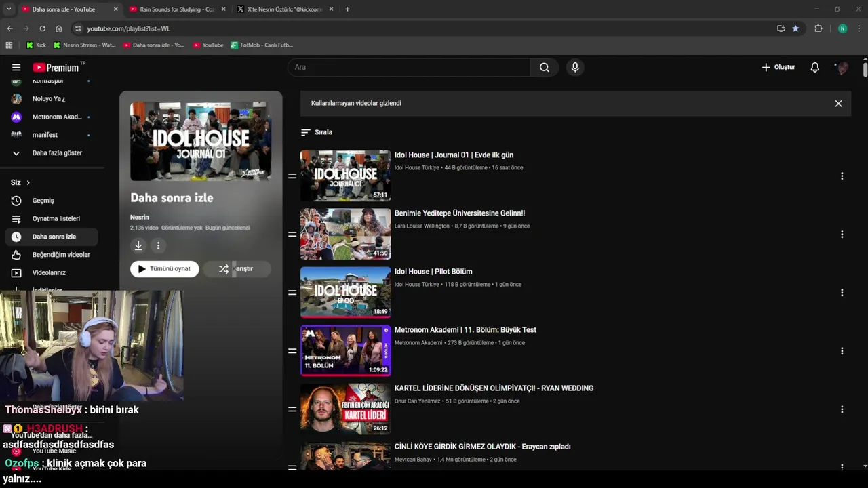Open the Idol House Journal 01 thumbnail
The image size is (868, 488).
click(x=345, y=176)
